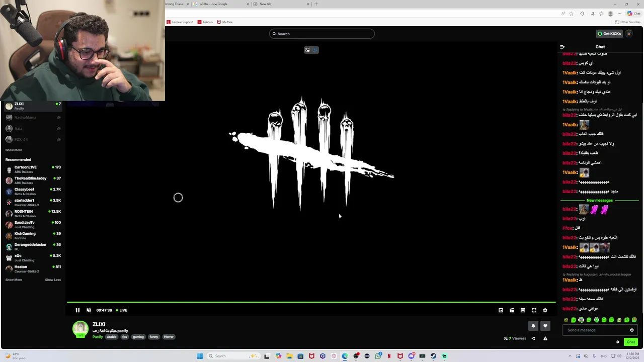This screenshot has width=644, height=362.
Task: Expand followed channels with Show More
Action: pyautogui.click(x=14, y=150)
